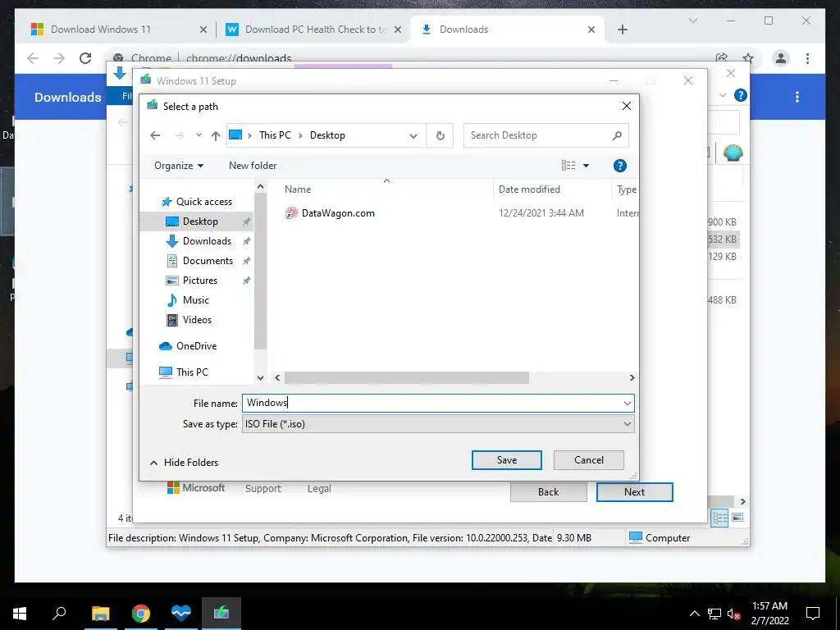This screenshot has height=630, width=840.
Task: Select Documents in the navigation pane
Action: click(x=208, y=261)
